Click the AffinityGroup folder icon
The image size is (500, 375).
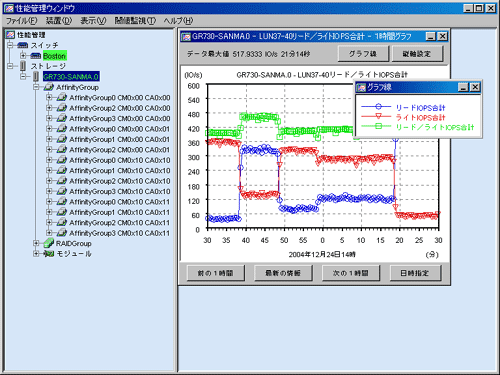pos(49,87)
